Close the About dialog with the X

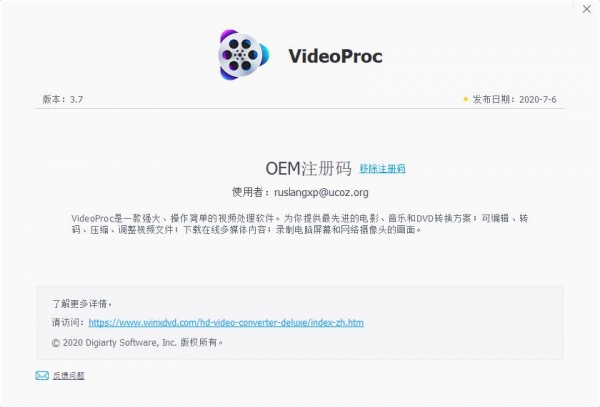click(x=587, y=9)
